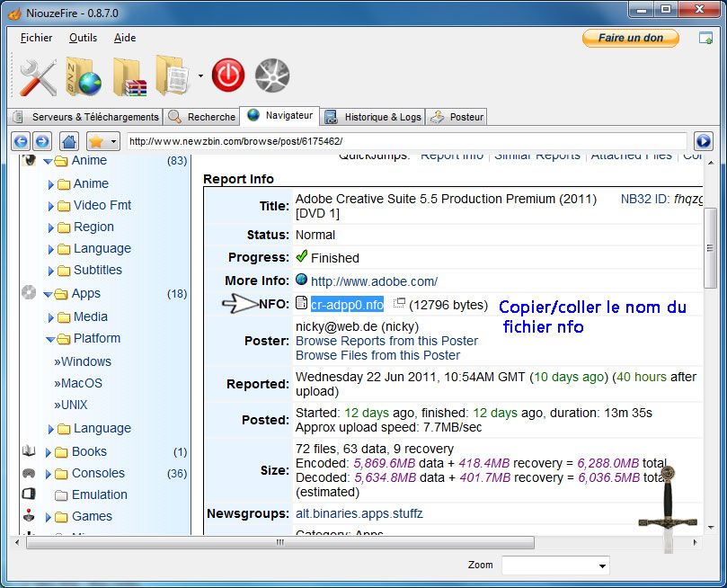Click the Books category icon

coord(29,450)
